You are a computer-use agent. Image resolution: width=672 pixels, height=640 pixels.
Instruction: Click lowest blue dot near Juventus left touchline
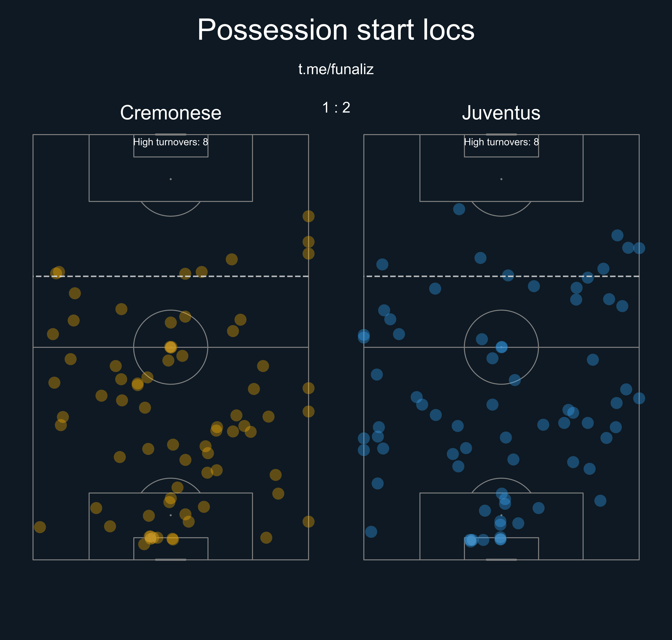371,532
